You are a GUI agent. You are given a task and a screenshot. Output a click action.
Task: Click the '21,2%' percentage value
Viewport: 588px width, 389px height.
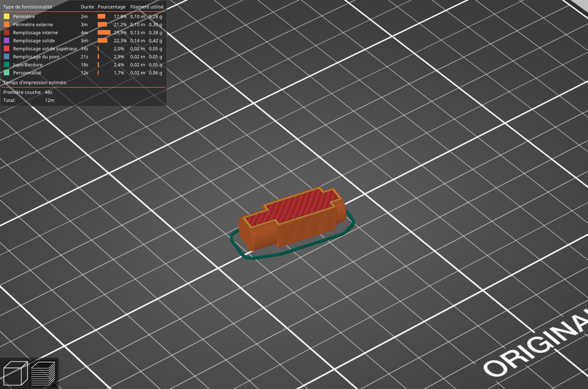click(120, 25)
